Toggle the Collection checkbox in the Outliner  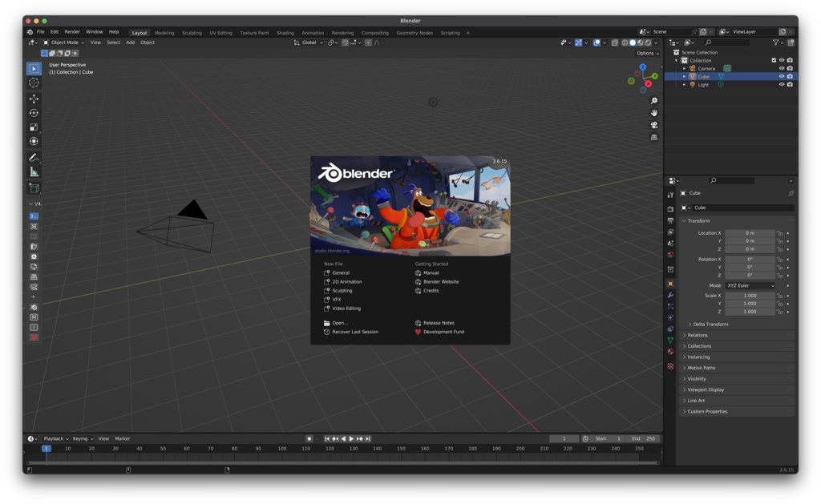[774, 60]
